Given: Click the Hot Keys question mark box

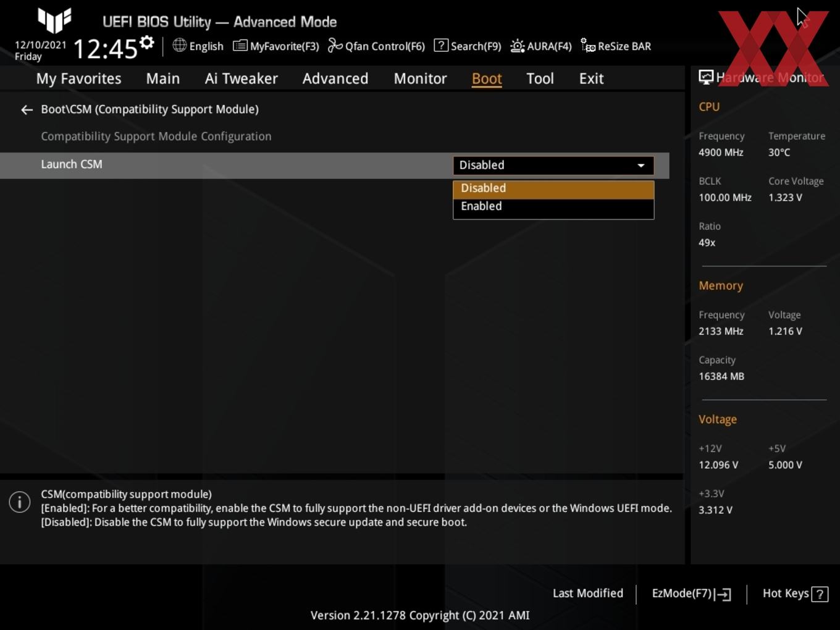Looking at the screenshot, I should pos(820,594).
